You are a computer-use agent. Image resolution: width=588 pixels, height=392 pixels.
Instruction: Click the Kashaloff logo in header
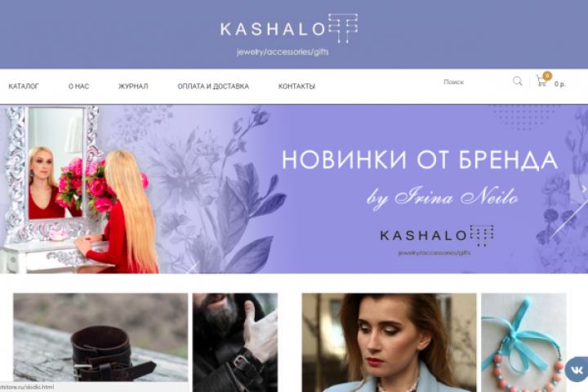point(289,29)
